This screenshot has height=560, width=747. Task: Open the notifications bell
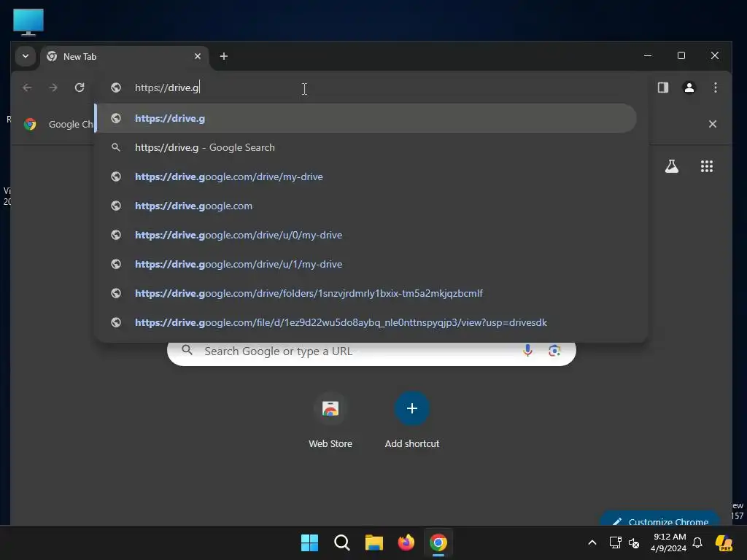[697, 542]
